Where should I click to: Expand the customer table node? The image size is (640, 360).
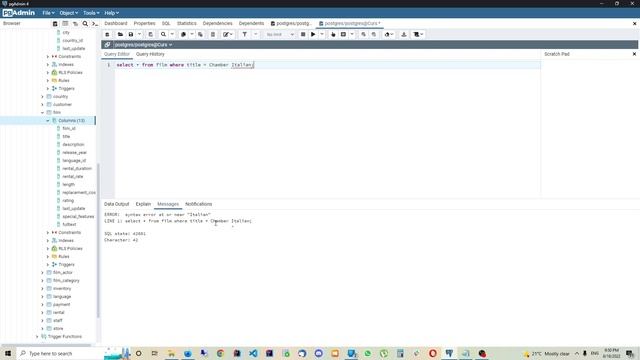pos(42,104)
